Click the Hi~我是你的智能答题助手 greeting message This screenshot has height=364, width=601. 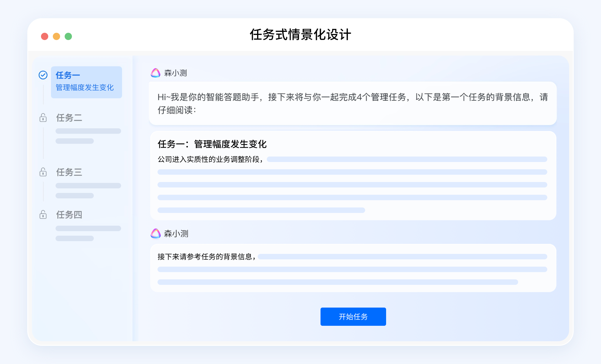(x=352, y=103)
